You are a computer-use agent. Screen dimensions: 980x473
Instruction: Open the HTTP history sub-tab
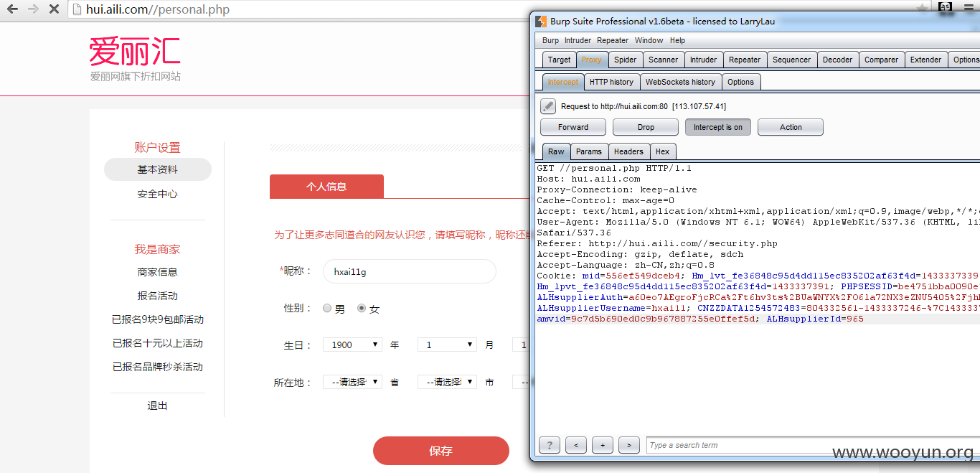(x=611, y=82)
